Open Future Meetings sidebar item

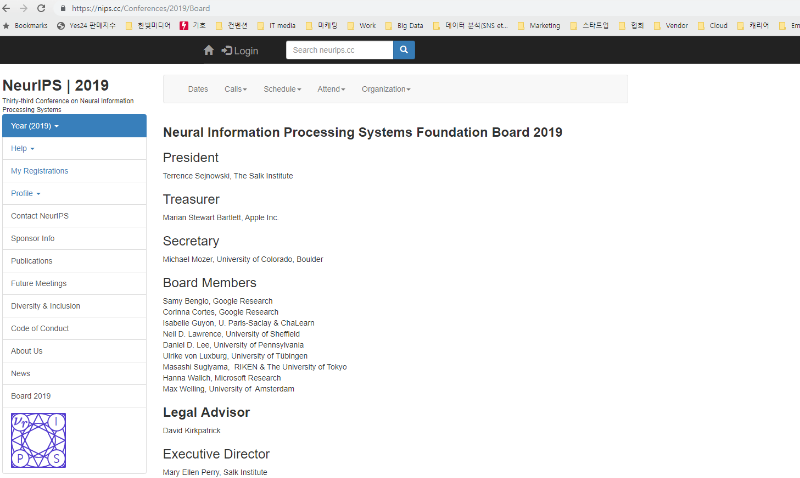coord(74,283)
